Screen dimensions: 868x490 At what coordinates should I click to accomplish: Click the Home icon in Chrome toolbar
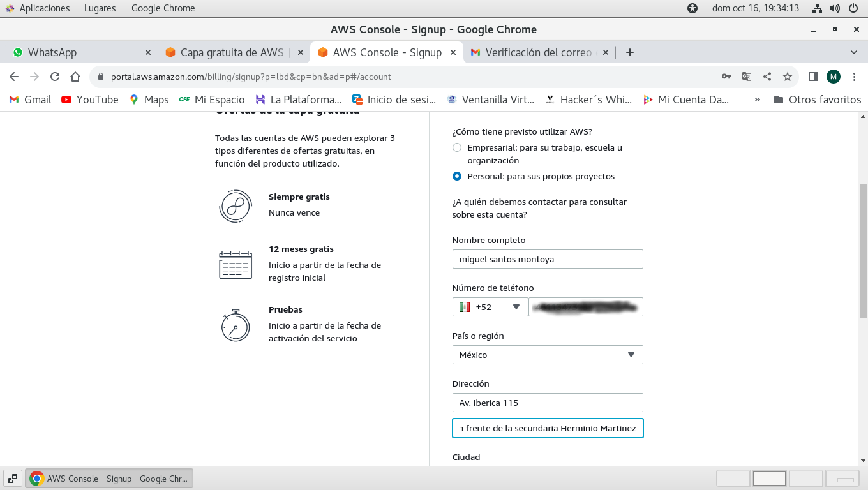[75, 77]
